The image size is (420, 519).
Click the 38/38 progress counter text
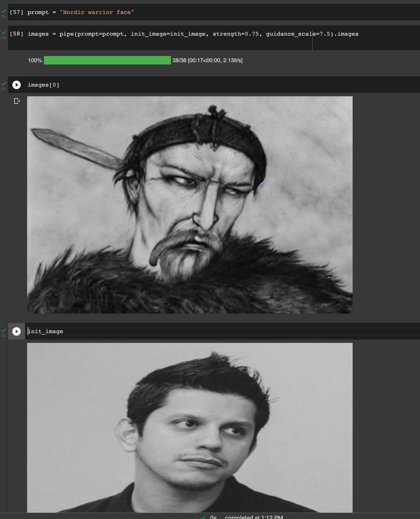[x=179, y=60]
